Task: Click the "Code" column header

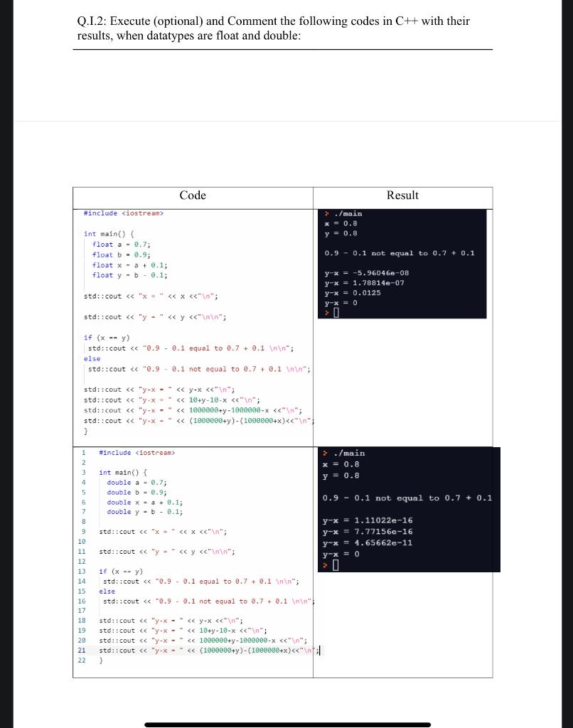Action: (193, 196)
